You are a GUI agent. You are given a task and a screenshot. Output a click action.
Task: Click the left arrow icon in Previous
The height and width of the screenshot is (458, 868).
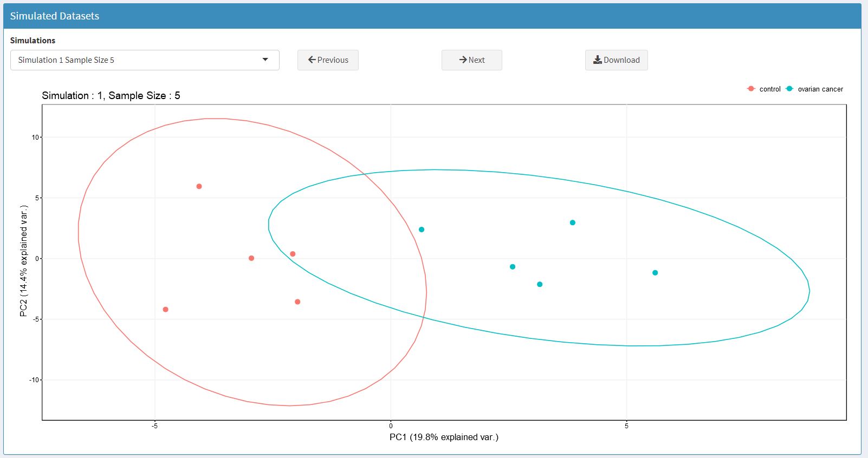tap(312, 60)
